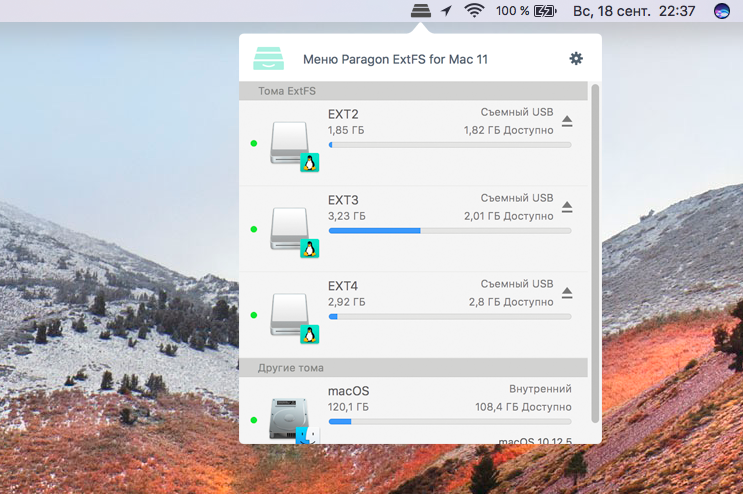This screenshot has height=494, width=743.
Task: Click '2,8 ГБ Доступно' free space text
Action: (x=511, y=302)
